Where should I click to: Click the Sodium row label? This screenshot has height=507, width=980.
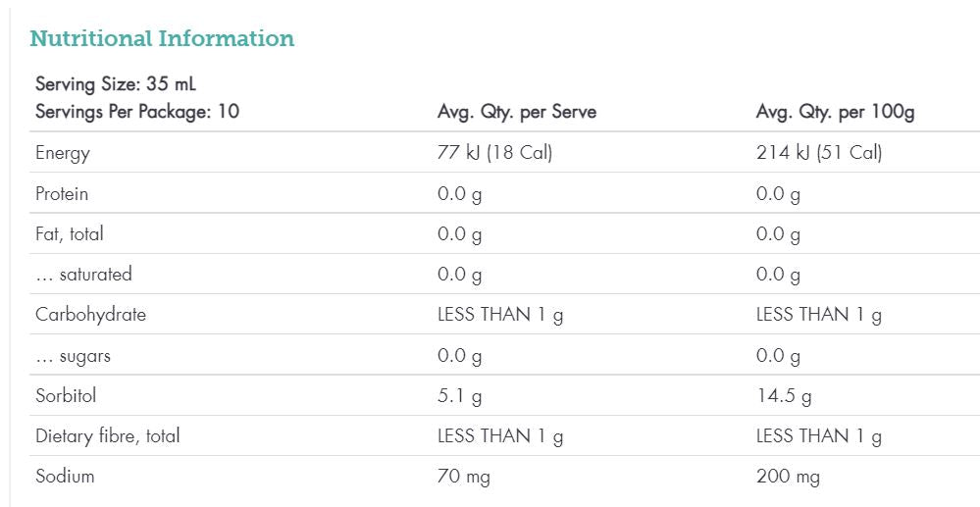pos(65,477)
